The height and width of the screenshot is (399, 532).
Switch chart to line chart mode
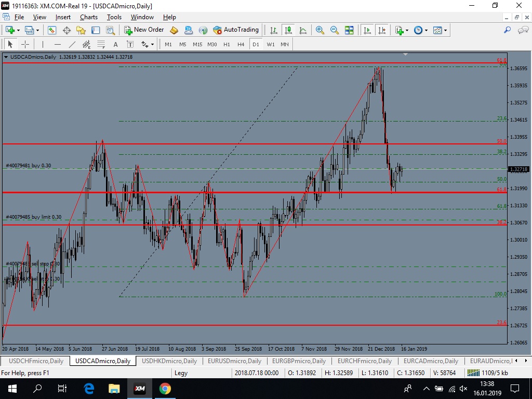click(303, 30)
